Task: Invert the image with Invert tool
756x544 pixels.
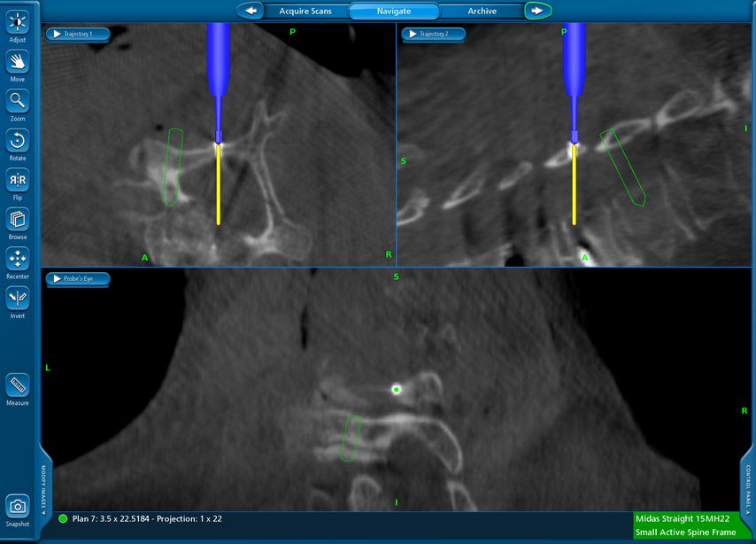Action: pyautogui.click(x=18, y=299)
